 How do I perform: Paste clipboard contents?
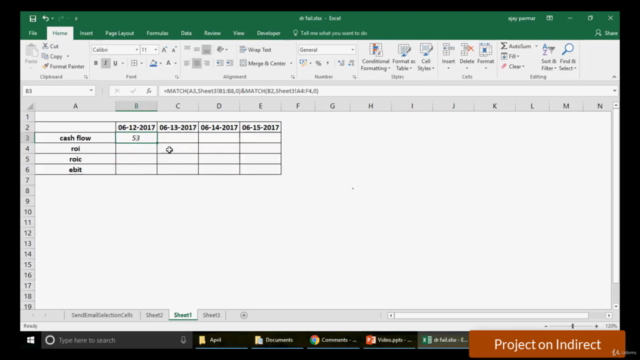click(x=31, y=55)
